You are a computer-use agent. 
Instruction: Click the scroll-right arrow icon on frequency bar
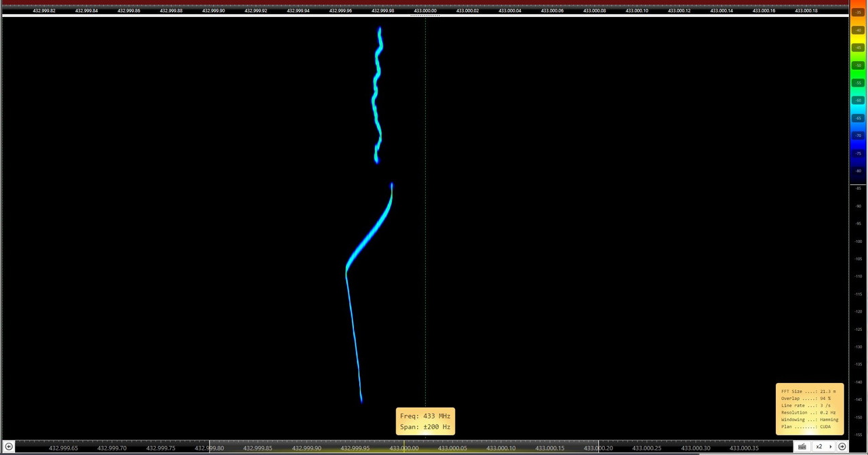(842, 446)
